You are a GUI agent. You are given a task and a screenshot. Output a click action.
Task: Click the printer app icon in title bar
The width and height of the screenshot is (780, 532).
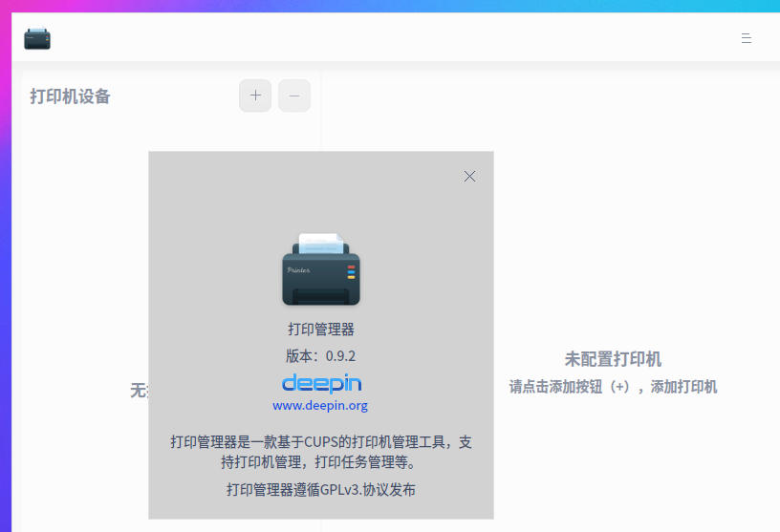(x=37, y=38)
